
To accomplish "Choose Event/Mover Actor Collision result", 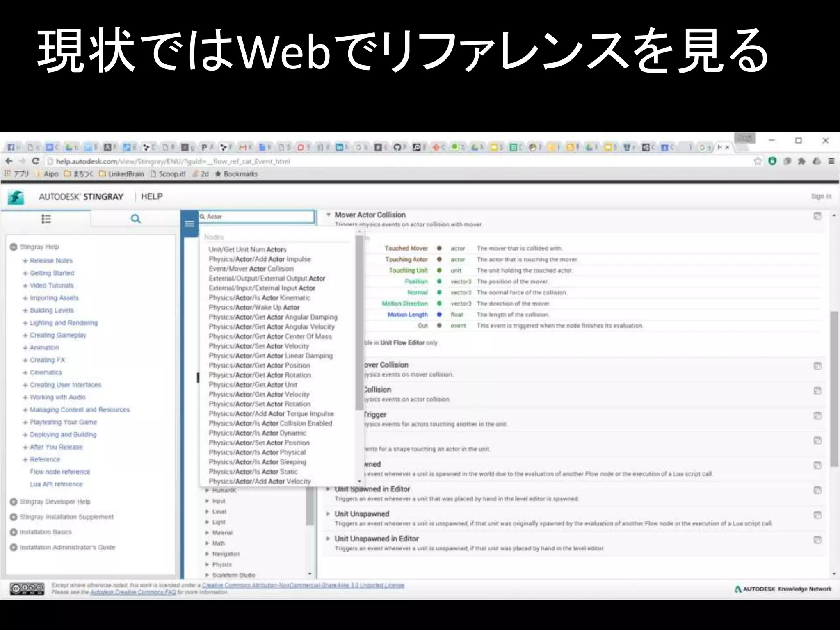I will [251, 269].
